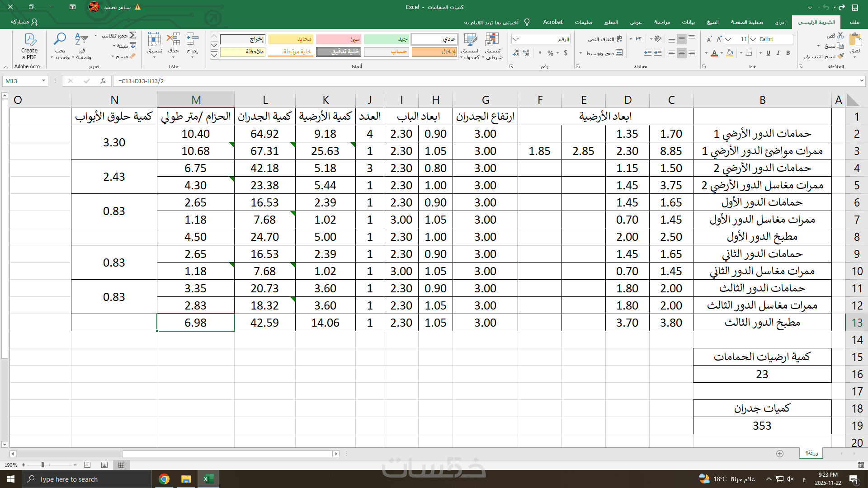Click the Insert Function fx icon
The image size is (868, 488).
(x=103, y=81)
